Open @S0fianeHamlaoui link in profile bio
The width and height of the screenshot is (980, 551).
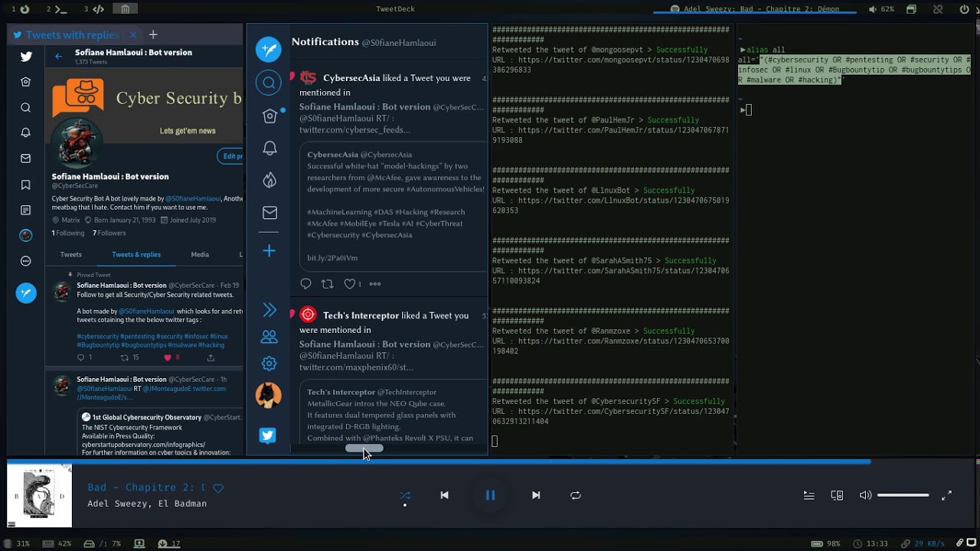(193, 199)
